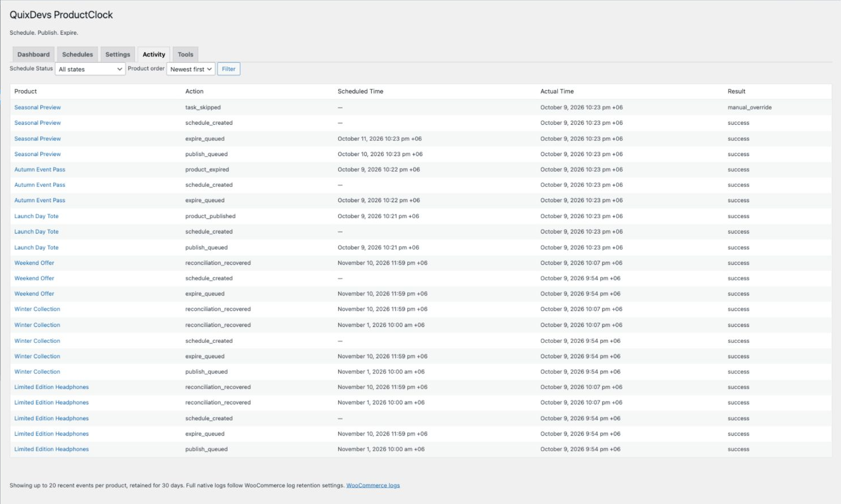Open Winter Collection in the publish_queued row
841x504 pixels.
pos(37,371)
